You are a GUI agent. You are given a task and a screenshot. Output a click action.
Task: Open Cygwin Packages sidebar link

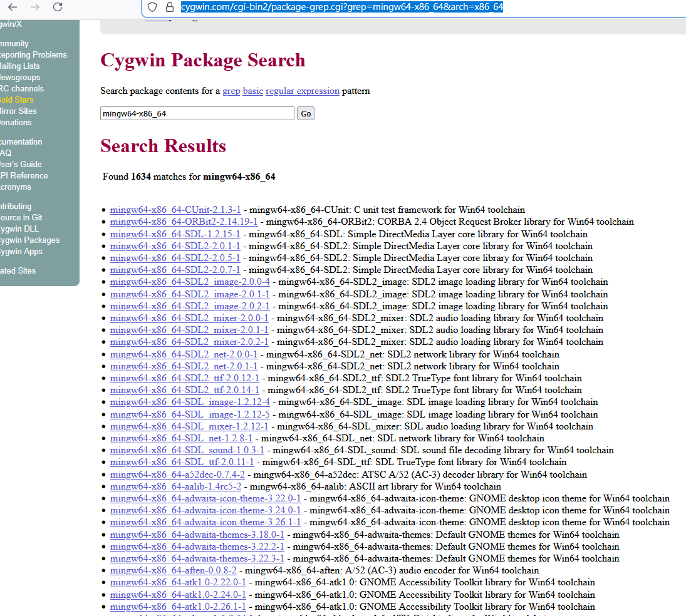coord(29,240)
